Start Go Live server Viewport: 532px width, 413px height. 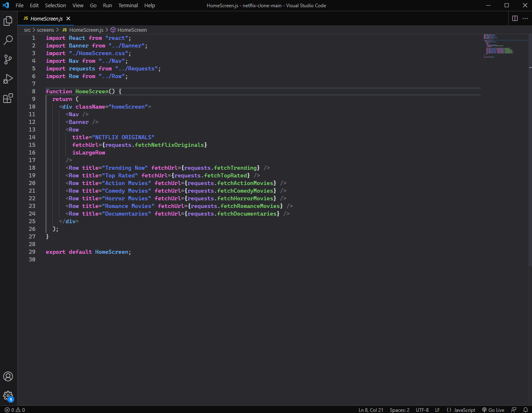(493, 410)
